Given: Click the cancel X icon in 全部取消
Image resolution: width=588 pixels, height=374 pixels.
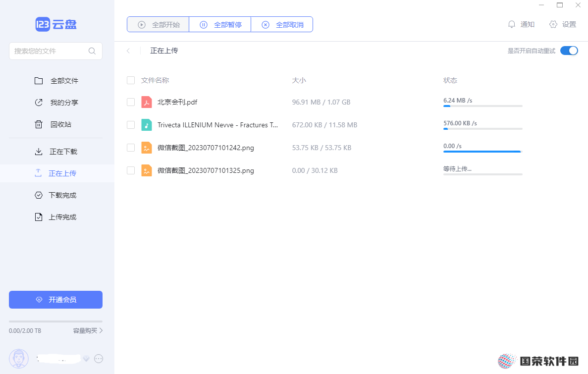Looking at the screenshot, I should coord(266,25).
